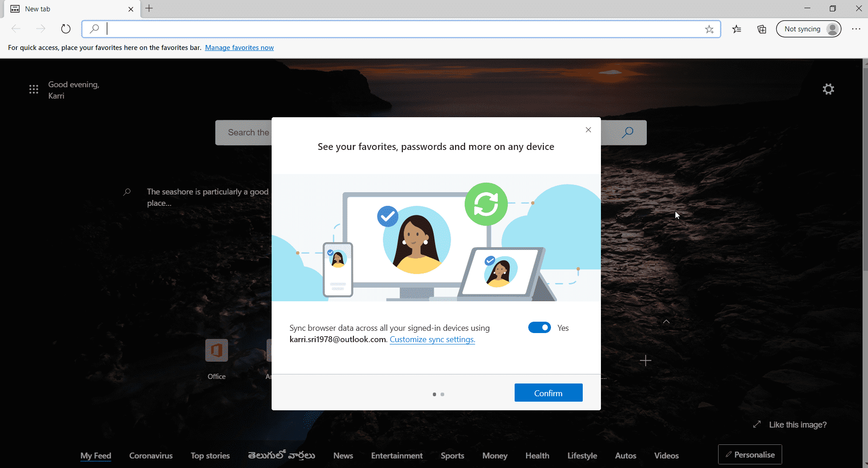Click the Personalise button

pos(749,454)
